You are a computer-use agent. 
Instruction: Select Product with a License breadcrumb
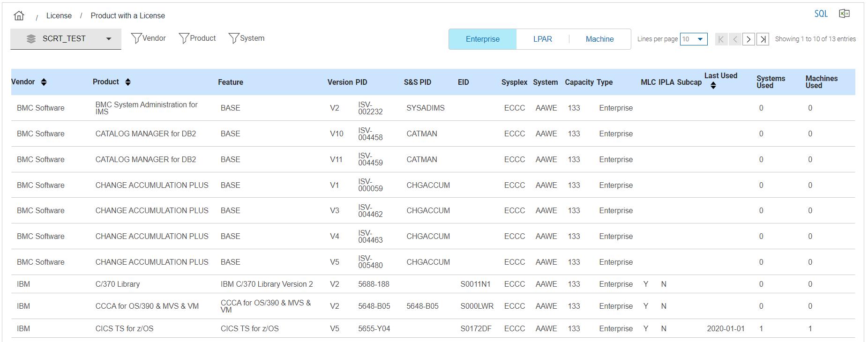click(x=127, y=16)
